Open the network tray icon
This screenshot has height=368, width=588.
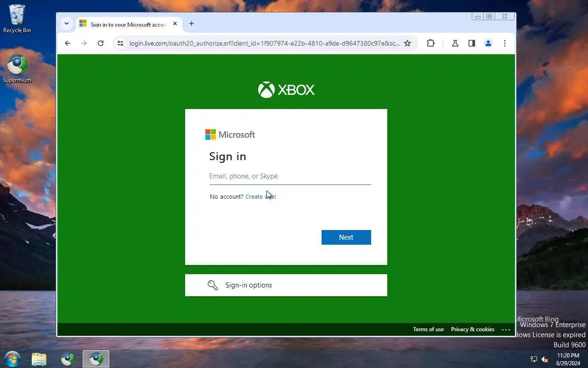click(534, 359)
